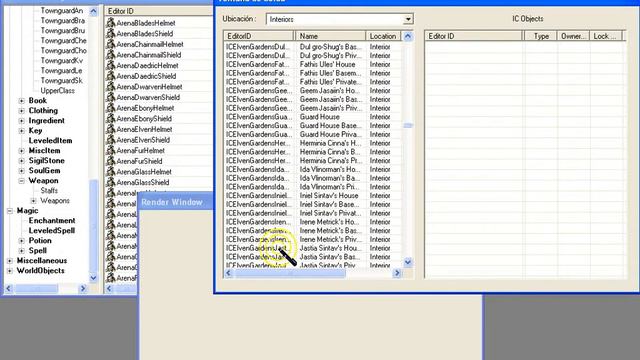Click the ArenaGlassShield item icon
The image size is (640, 360).
tap(111, 182)
